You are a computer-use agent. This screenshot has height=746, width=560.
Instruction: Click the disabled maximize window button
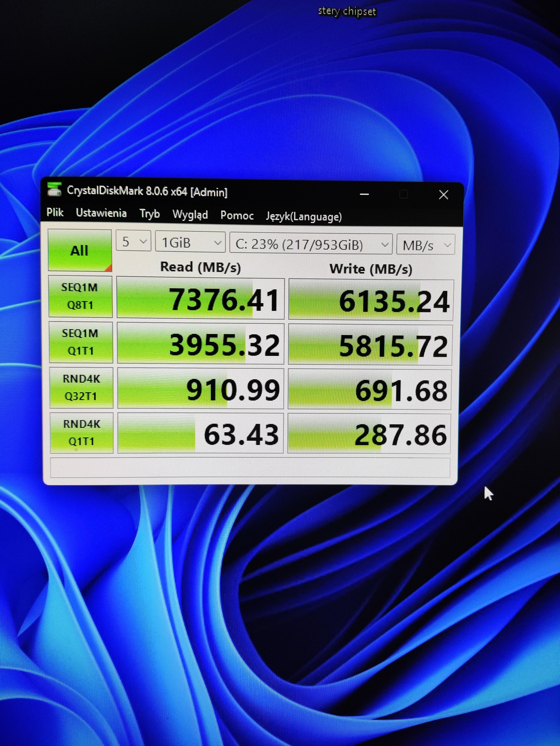click(403, 195)
